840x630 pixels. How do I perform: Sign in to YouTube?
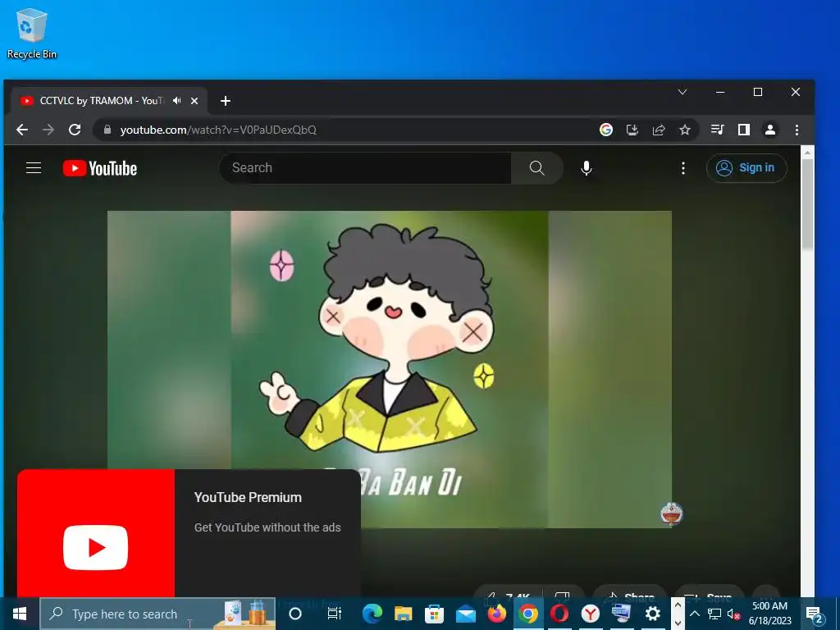[746, 168]
